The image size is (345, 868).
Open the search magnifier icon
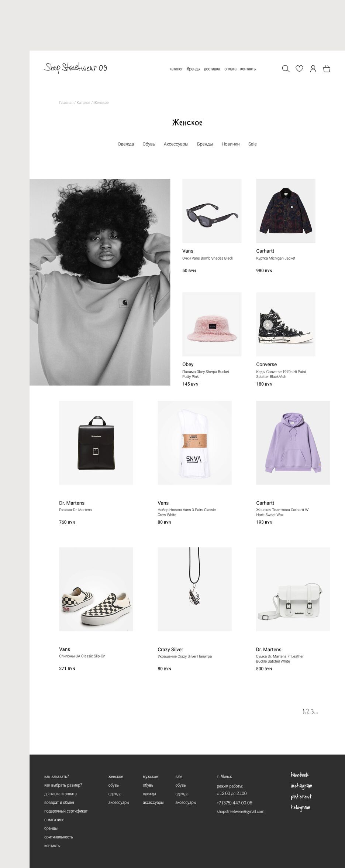coord(286,69)
